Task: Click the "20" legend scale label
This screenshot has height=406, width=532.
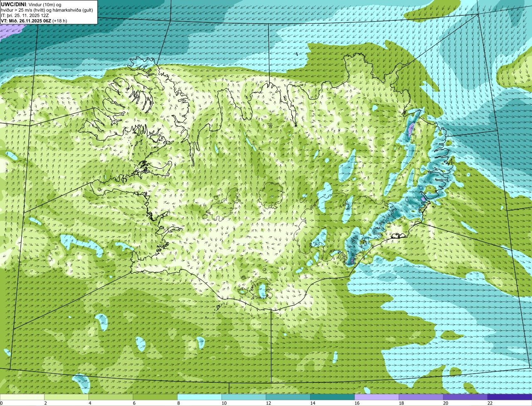Action: coord(446,403)
